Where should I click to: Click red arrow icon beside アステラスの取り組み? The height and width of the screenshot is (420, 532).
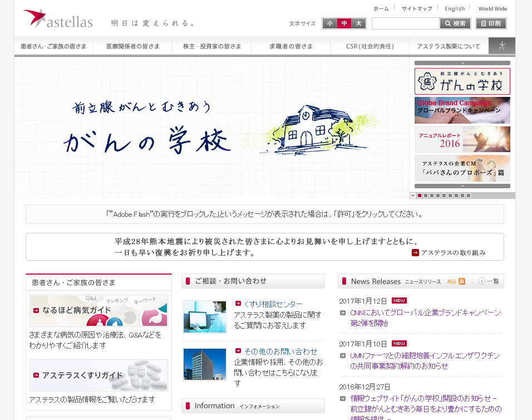click(x=415, y=252)
